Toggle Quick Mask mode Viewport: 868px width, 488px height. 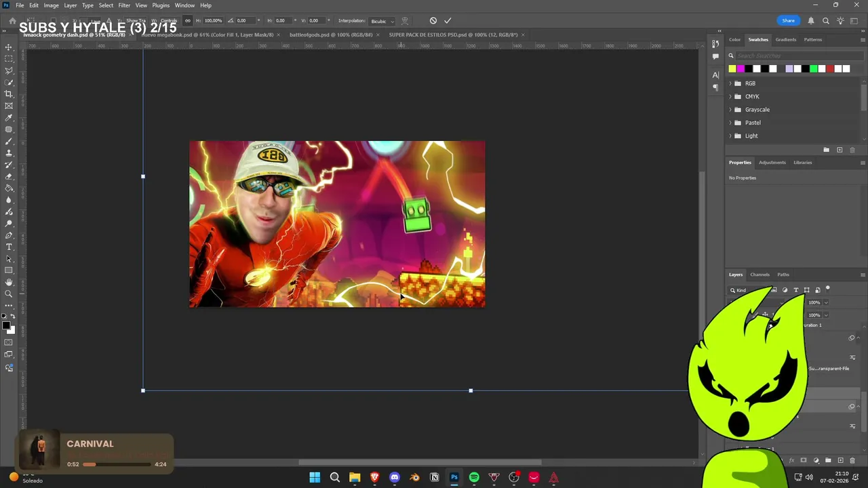coord(9,342)
